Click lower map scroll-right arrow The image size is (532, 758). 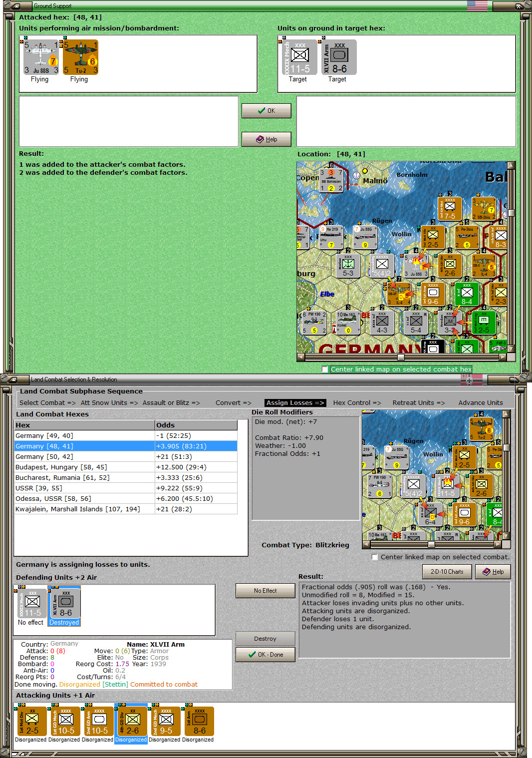coord(498,544)
